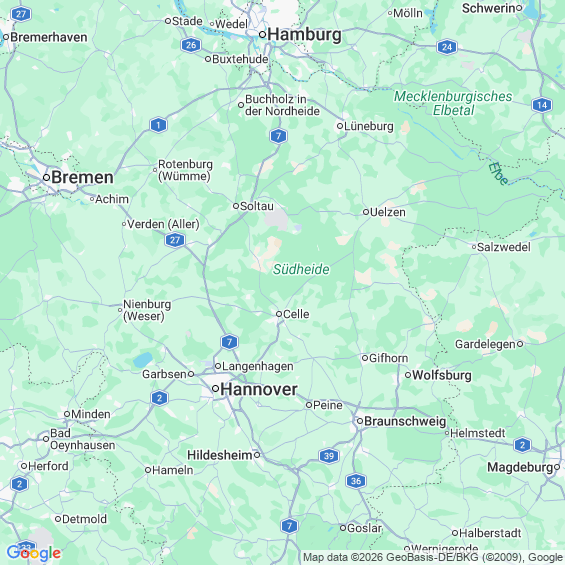Click the A24 highway shield

point(447,47)
